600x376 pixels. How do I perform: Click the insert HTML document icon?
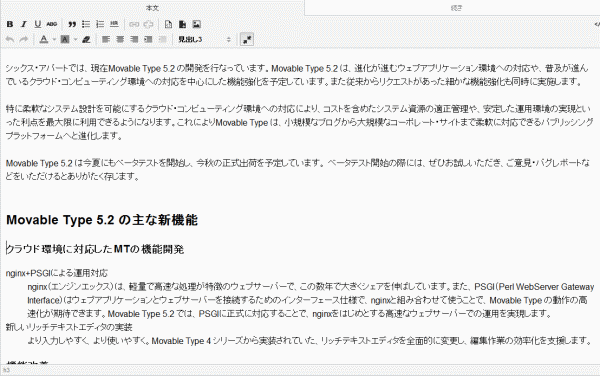[168, 24]
